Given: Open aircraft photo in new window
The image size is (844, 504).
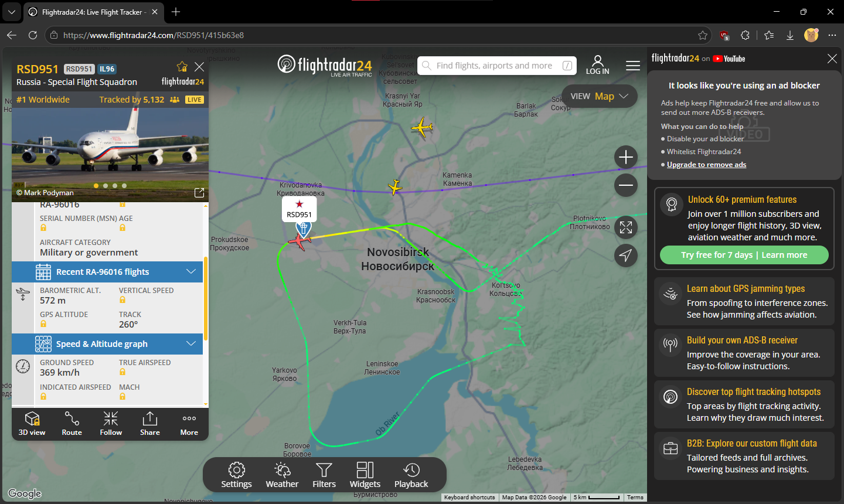Looking at the screenshot, I should (x=199, y=193).
